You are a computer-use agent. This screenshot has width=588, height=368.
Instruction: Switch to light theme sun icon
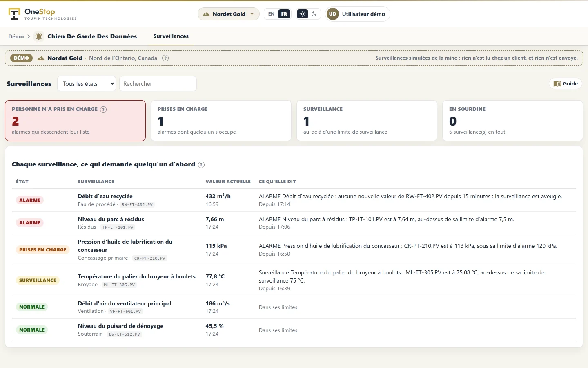pos(302,14)
